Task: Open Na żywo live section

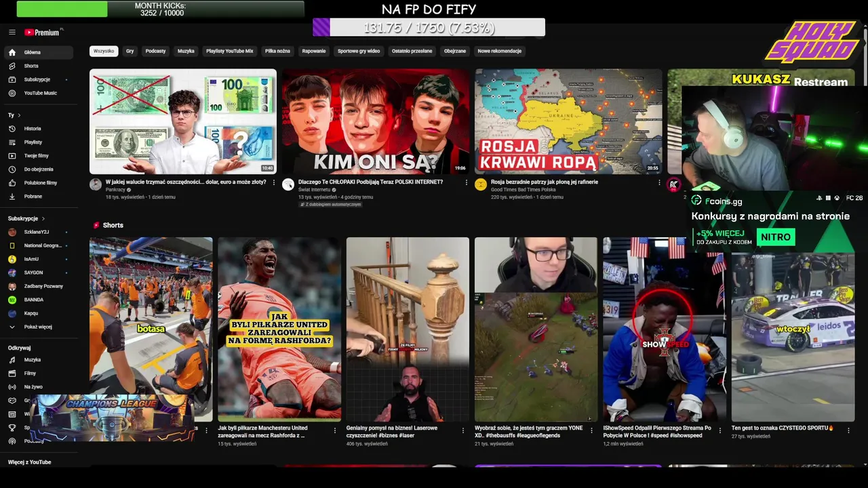Action: coord(33,387)
